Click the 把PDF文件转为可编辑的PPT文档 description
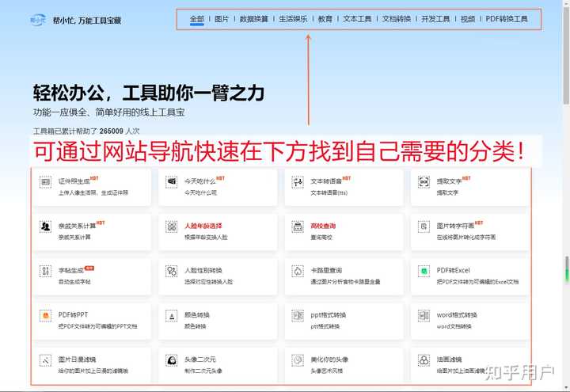This screenshot has height=392, width=570. coord(98,326)
